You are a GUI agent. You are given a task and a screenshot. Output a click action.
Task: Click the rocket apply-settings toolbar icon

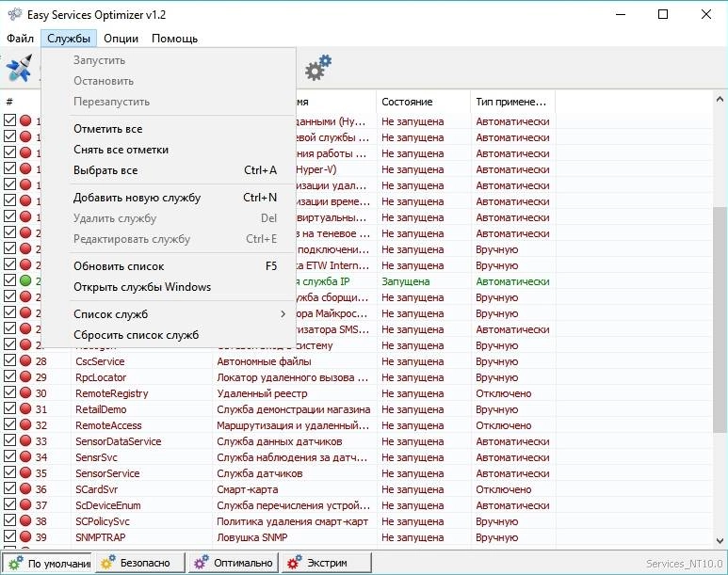tap(19, 68)
